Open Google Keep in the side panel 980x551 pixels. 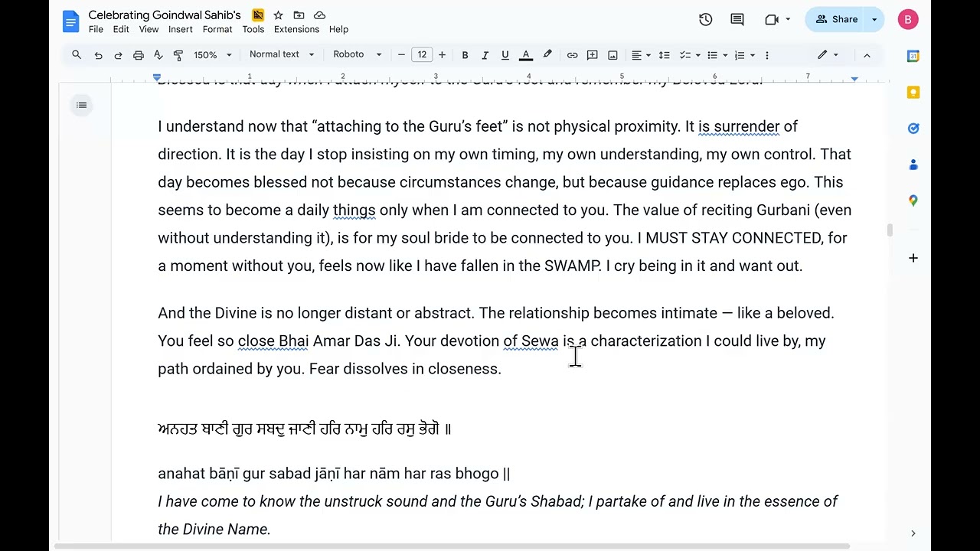(x=913, y=93)
